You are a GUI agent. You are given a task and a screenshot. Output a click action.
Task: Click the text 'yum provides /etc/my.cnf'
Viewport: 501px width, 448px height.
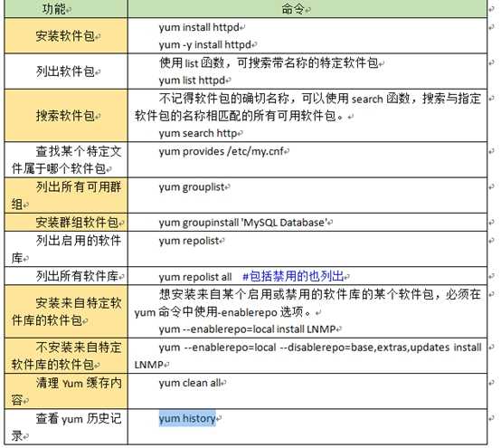222,151
